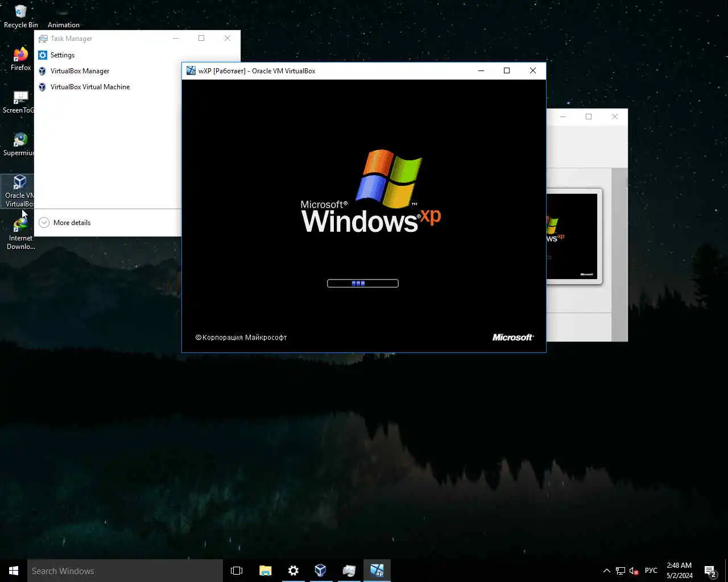Click the Корпорация Майкрософт copyright text

click(x=241, y=338)
